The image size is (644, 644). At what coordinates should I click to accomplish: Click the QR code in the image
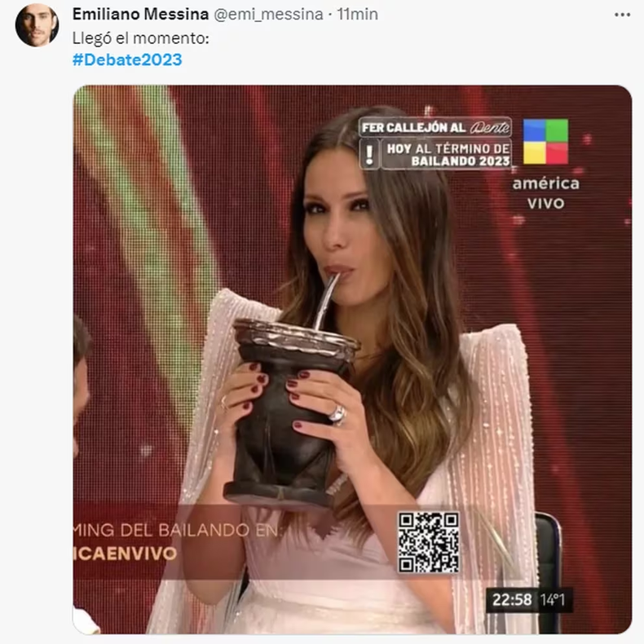tap(428, 542)
